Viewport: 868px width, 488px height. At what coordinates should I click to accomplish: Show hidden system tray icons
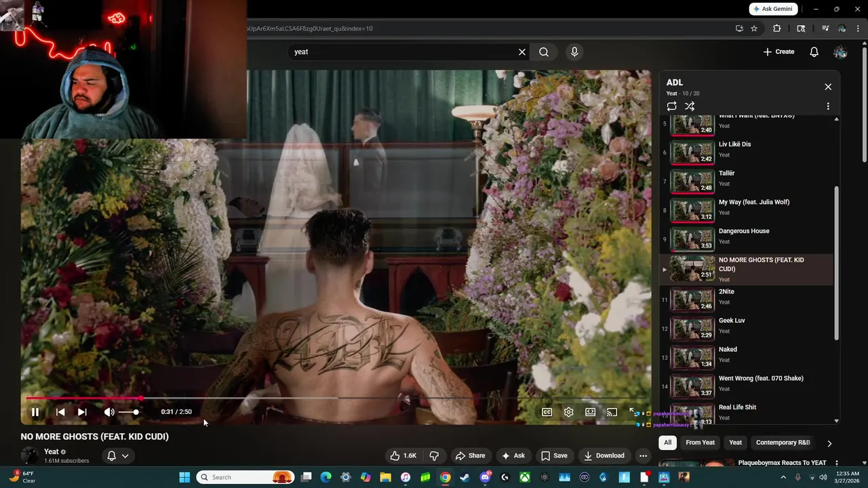click(783, 477)
